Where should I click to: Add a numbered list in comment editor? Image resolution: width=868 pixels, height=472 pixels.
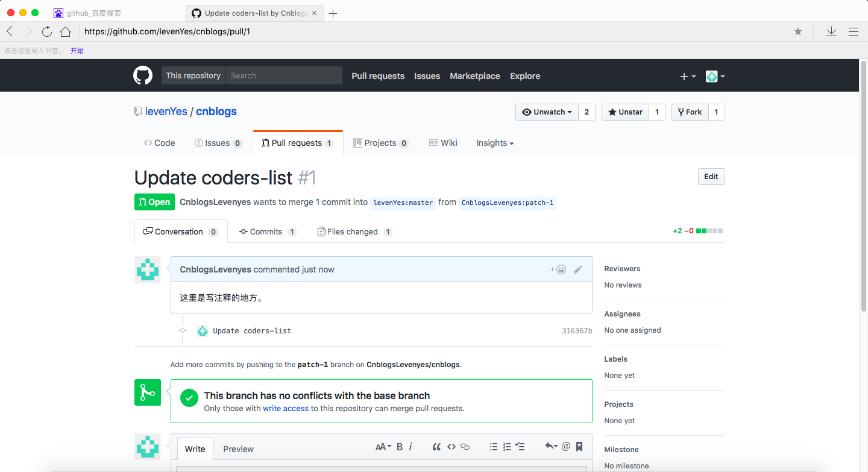click(507, 447)
